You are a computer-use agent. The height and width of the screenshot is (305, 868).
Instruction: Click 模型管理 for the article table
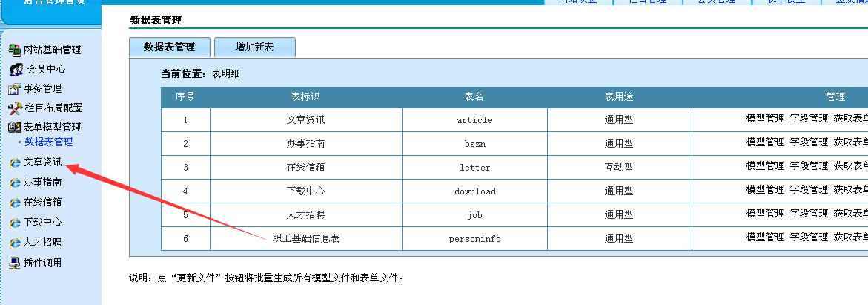[x=765, y=119]
